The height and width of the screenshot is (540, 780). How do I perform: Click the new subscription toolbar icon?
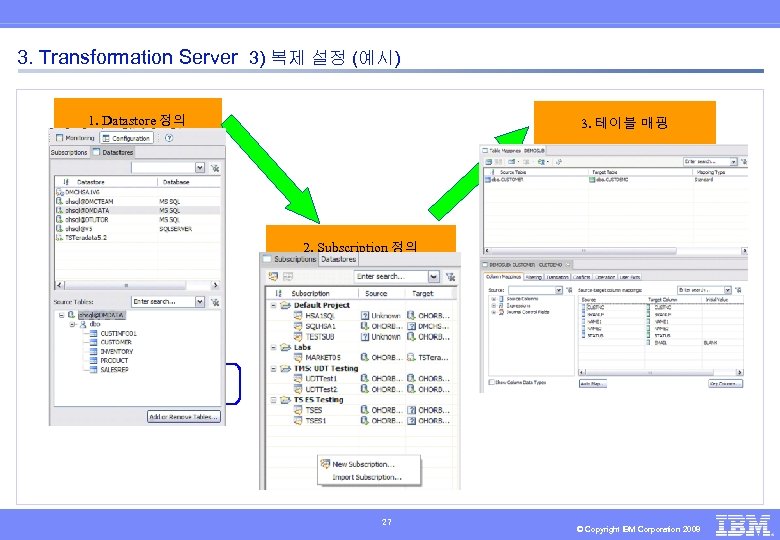(273, 276)
